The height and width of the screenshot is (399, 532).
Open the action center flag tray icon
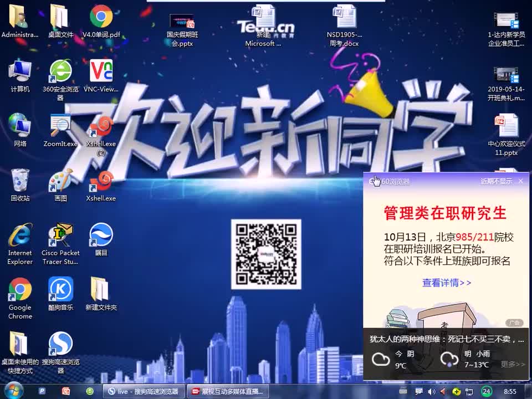point(419,392)
